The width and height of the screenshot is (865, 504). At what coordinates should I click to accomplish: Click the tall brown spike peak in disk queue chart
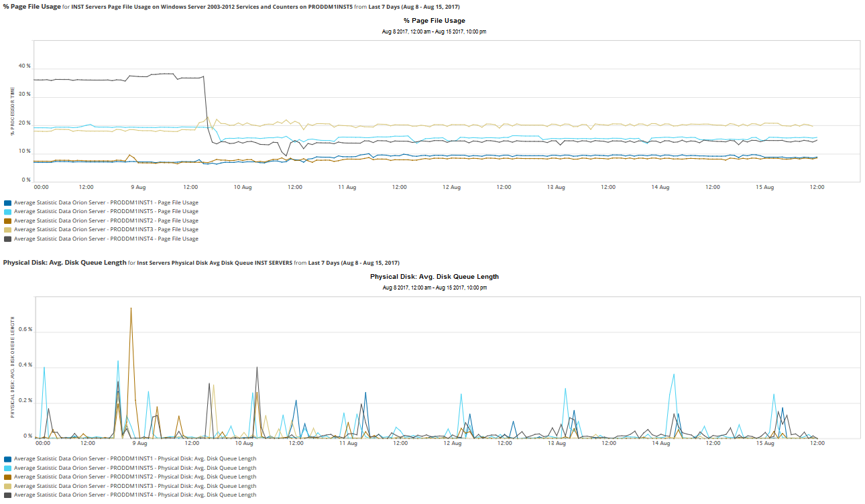click(131, 309)
